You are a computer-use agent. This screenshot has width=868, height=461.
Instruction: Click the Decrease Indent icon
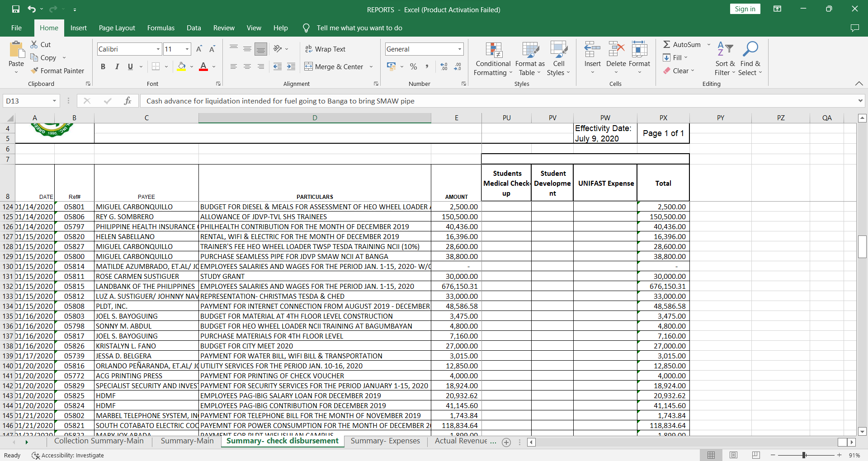(278, 66)
